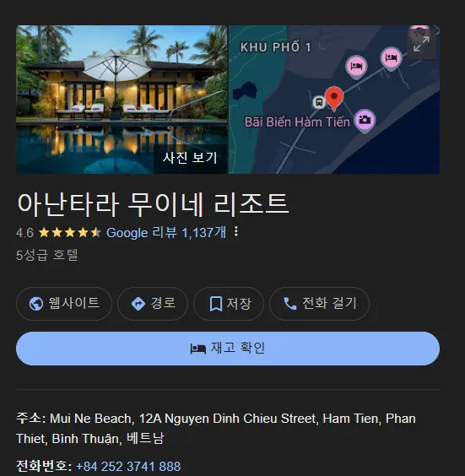The height and width of the screenshot is (476, 465).
Task: Tap the 전화 걸기 phone button
Action: click(319, 304)
